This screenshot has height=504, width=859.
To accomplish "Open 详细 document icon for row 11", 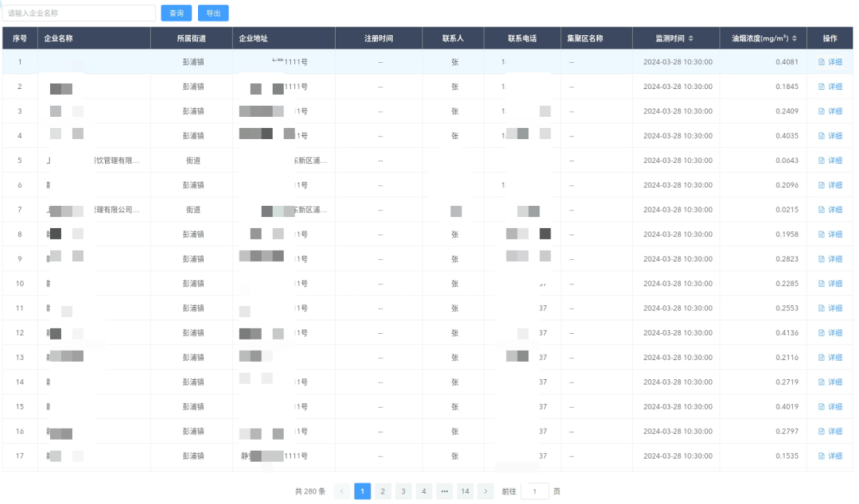I will coord(822,308).
